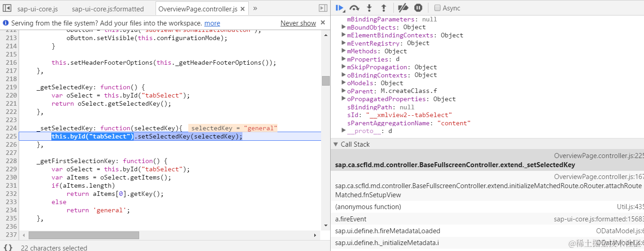
Task: Expand the mProperties entry
Action: [344, 59]
